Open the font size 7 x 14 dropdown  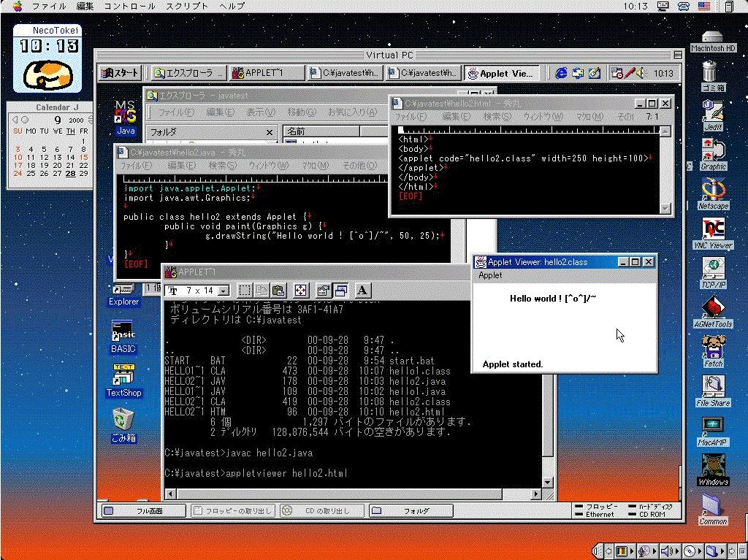[224, 291]
